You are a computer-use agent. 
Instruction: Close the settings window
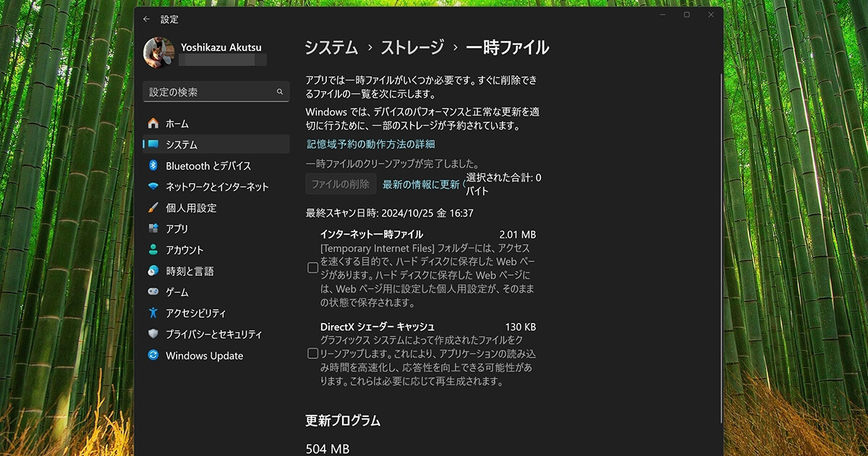(x=711, y=15)
